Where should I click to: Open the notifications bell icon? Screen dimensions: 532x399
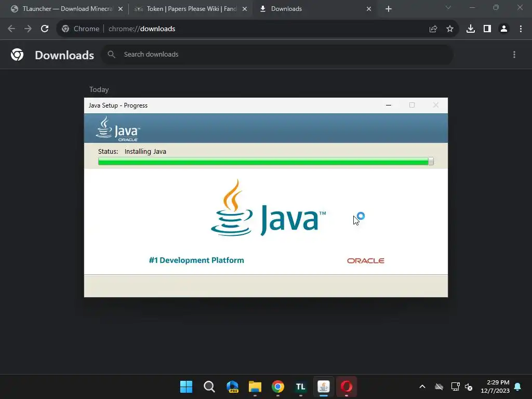click(518, 387)
